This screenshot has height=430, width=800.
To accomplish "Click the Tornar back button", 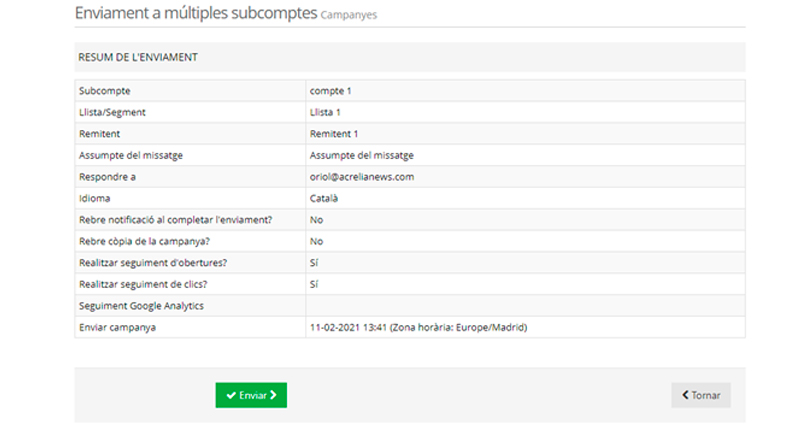I will (701, 395).
